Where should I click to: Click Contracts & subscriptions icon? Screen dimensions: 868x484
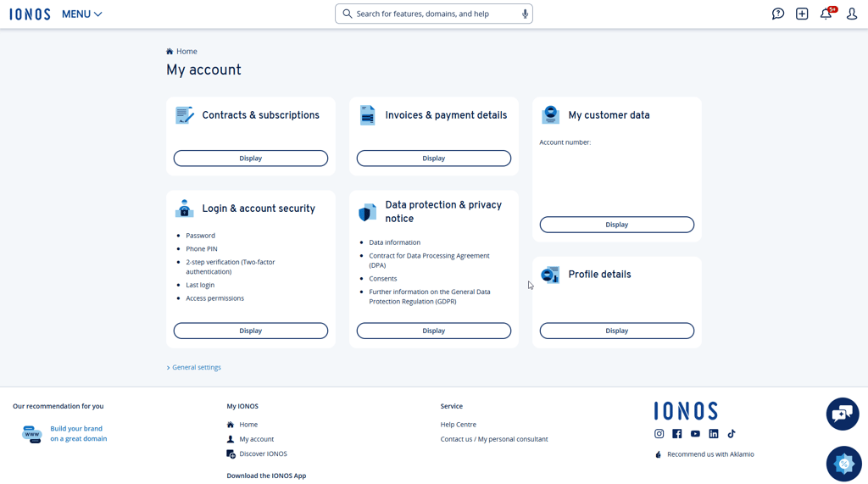[184, 115]
